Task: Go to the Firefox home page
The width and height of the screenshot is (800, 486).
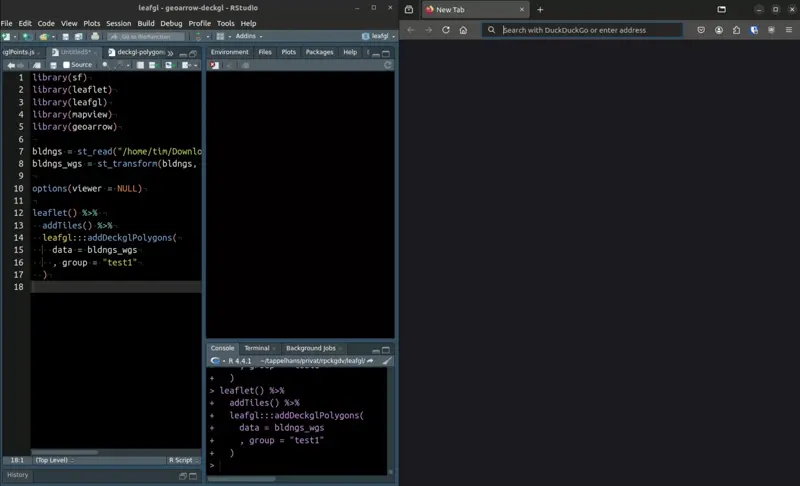Action: (x=463, y=30)
